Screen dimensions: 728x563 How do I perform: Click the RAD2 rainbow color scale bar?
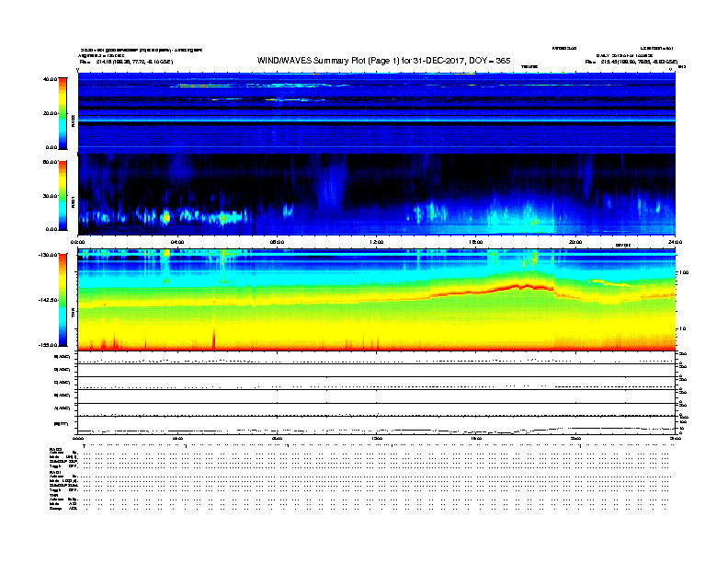[63, 113]
